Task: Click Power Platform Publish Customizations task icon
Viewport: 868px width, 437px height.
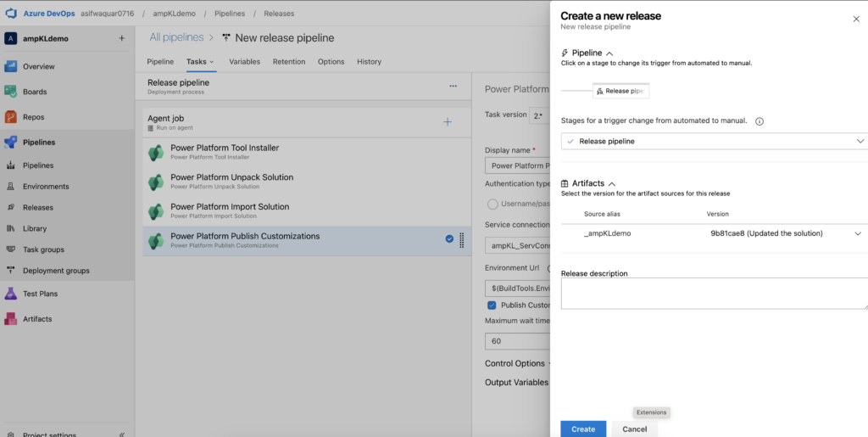Action: click(156, 240)
